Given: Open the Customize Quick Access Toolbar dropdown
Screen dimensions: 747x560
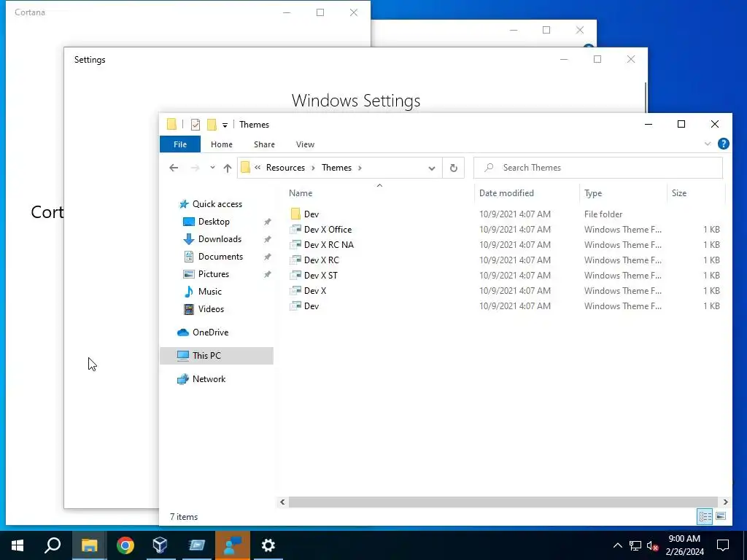Looking at the screenshot, I should click(x=225, y=125).
